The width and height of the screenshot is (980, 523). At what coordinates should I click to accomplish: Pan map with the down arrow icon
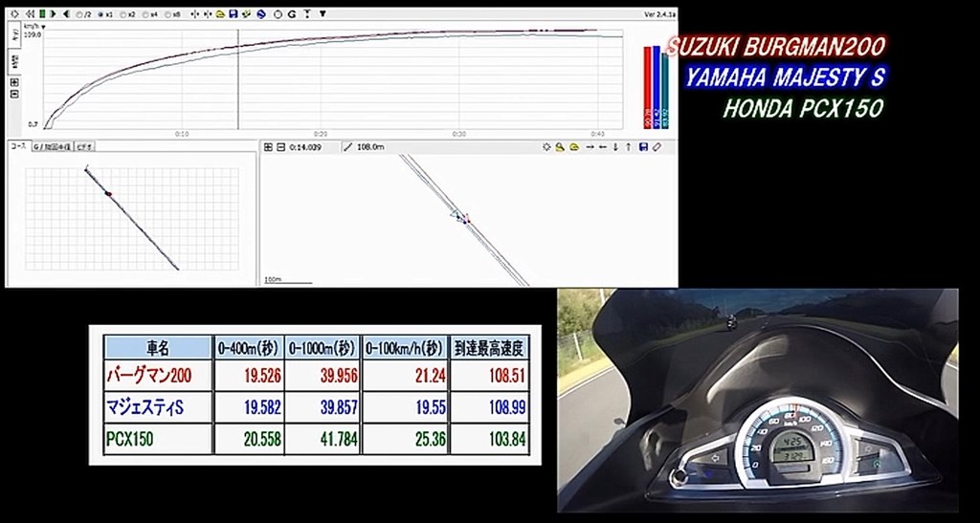[615, 147]
